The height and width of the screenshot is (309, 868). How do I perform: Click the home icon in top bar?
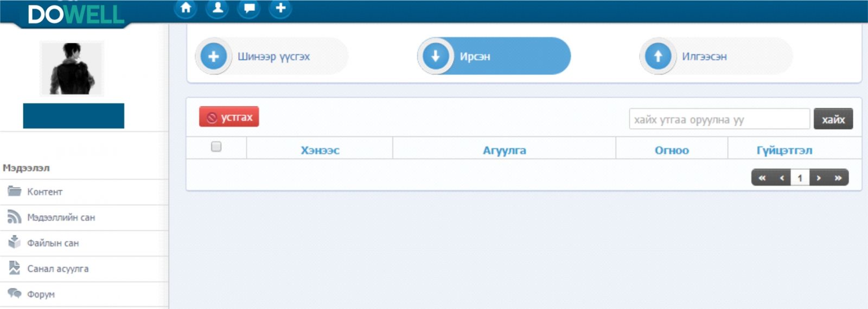(186, 8)
